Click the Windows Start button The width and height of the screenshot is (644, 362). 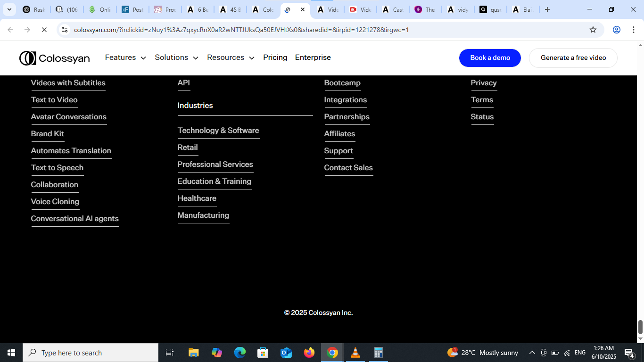[11, 353]
